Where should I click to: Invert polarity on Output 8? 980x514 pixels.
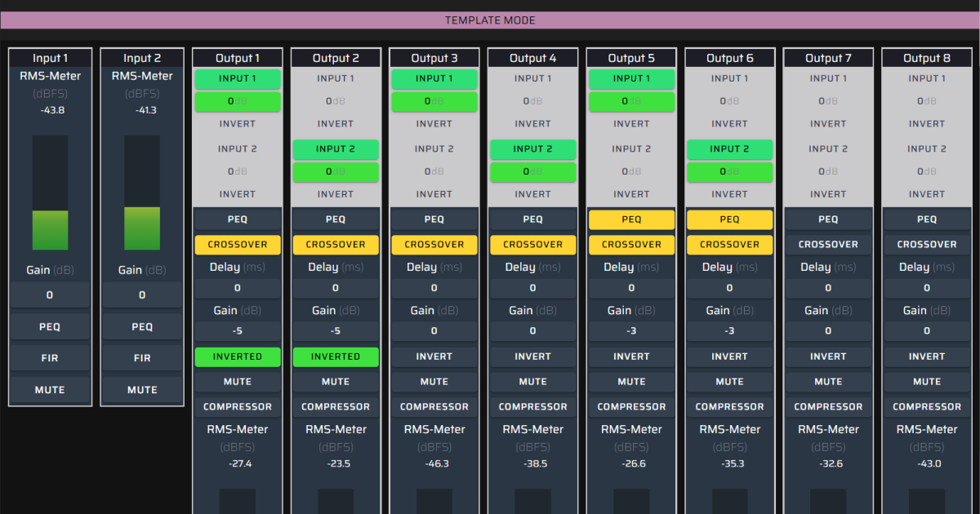[x=926, y=357]
